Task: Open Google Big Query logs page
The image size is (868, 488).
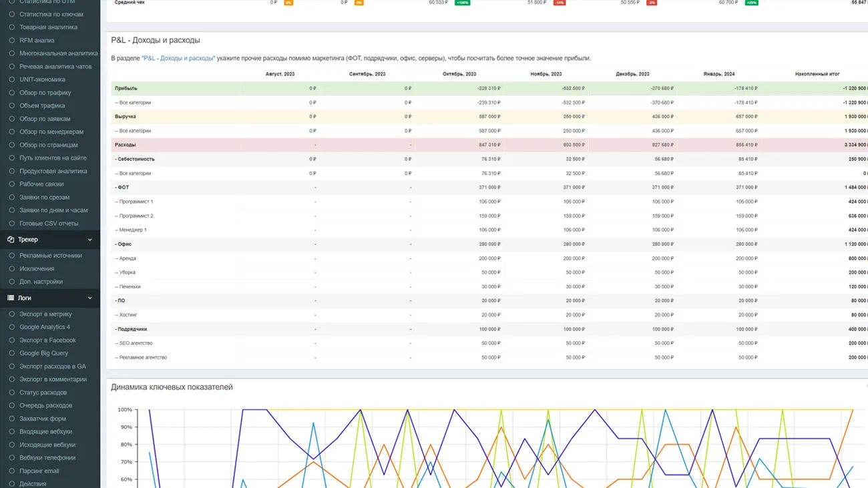Action: [x=43, y=353]
